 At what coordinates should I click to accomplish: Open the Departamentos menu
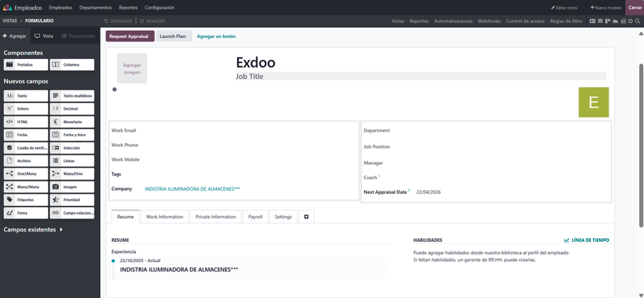point(96,7)
